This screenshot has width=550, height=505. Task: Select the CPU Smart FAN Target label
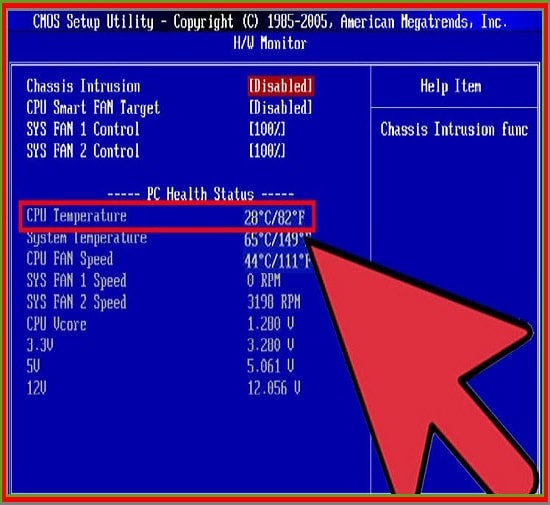93,108
